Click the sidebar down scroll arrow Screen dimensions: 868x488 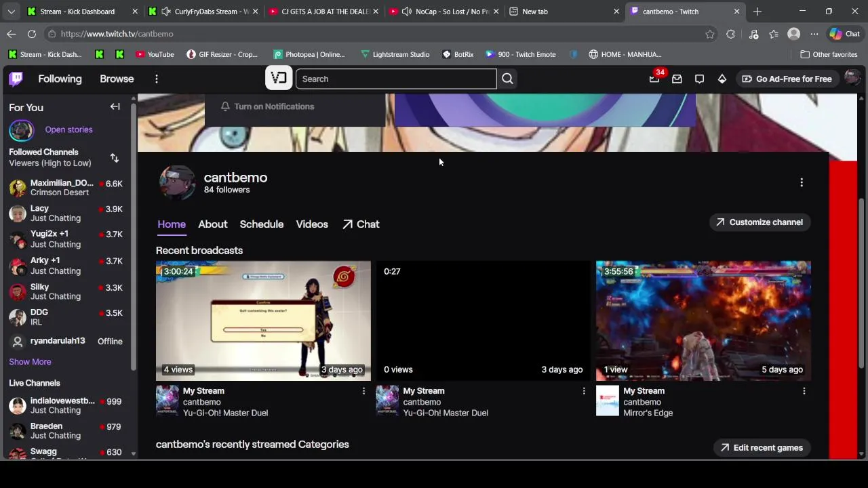tap(134, 453)
